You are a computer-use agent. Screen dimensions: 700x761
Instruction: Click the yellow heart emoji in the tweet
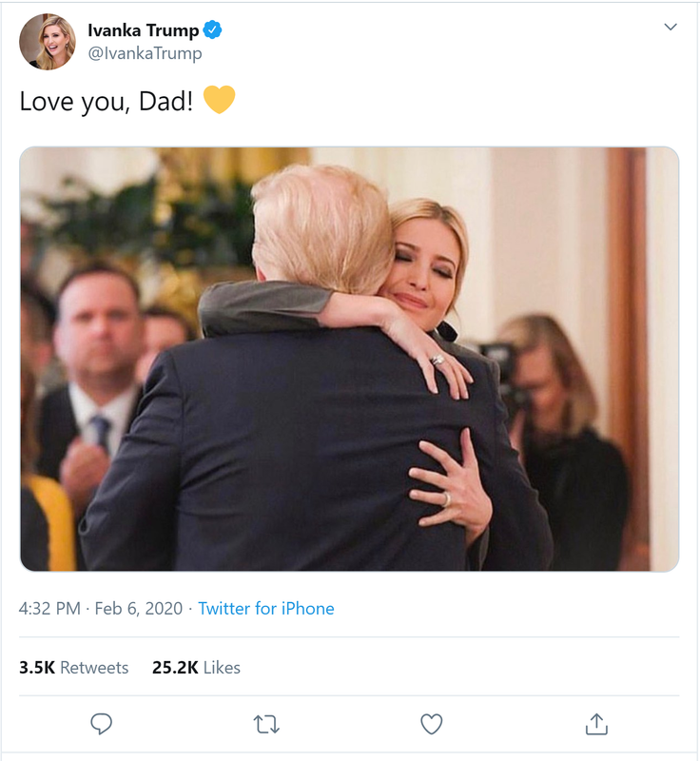pos(219,100)
